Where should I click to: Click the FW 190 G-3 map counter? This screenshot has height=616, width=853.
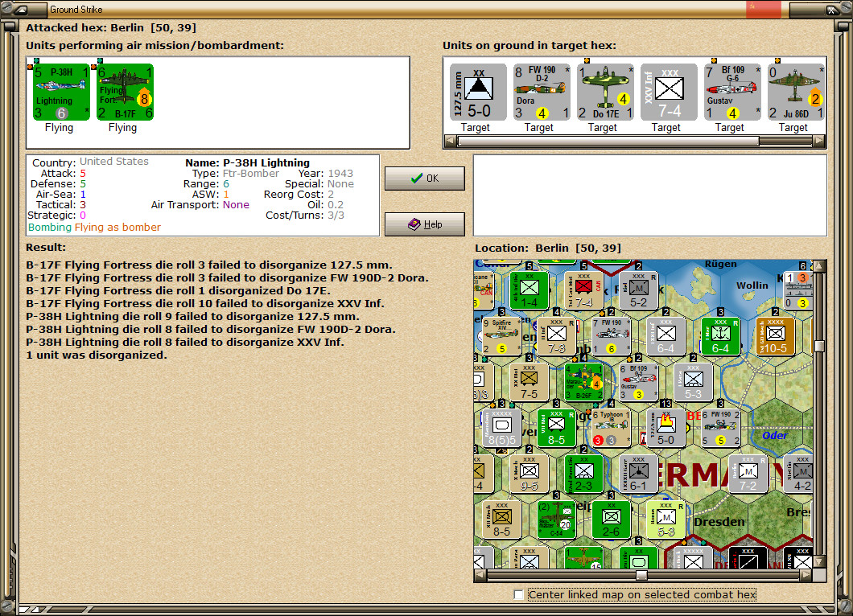[720, 428]
